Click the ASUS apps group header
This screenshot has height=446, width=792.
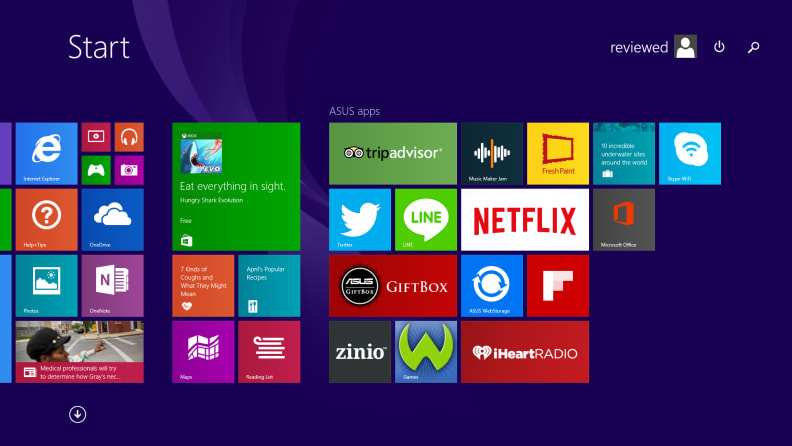355,111
